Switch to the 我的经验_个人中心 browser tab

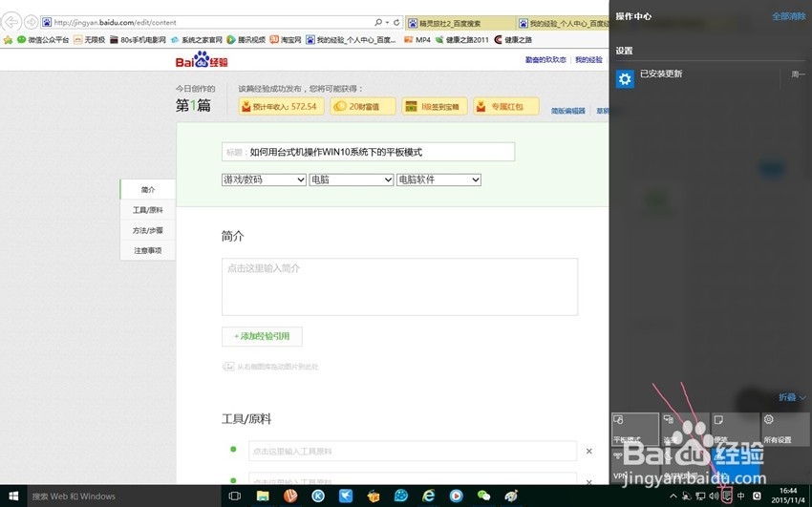[563, 23]
